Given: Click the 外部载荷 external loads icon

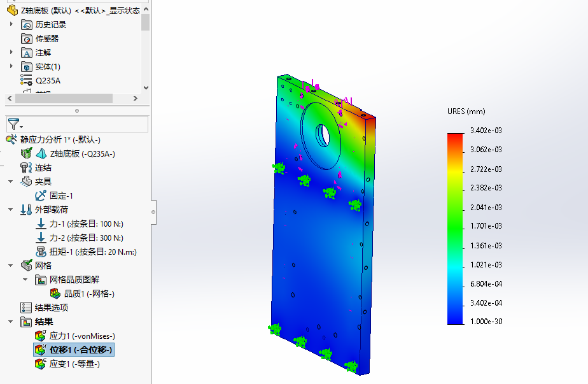Looking at the screenshot, I should pyautogui.click(x=26, y=210).
